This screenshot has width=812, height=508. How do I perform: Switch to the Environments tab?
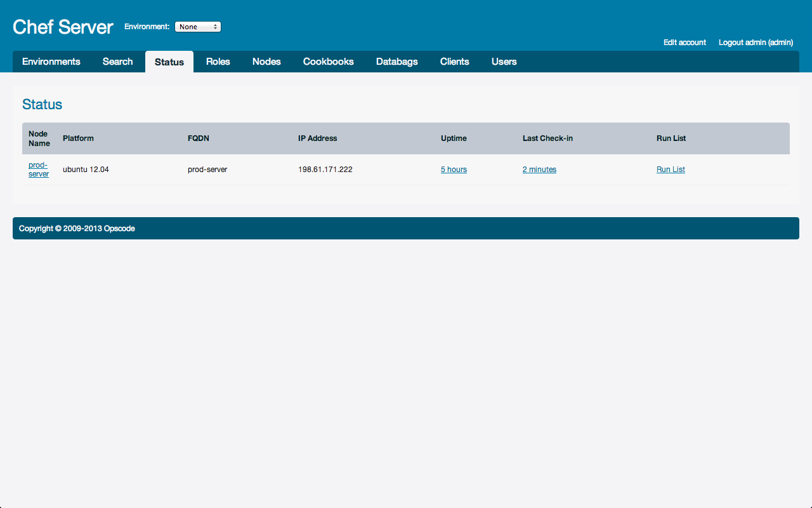51,62
